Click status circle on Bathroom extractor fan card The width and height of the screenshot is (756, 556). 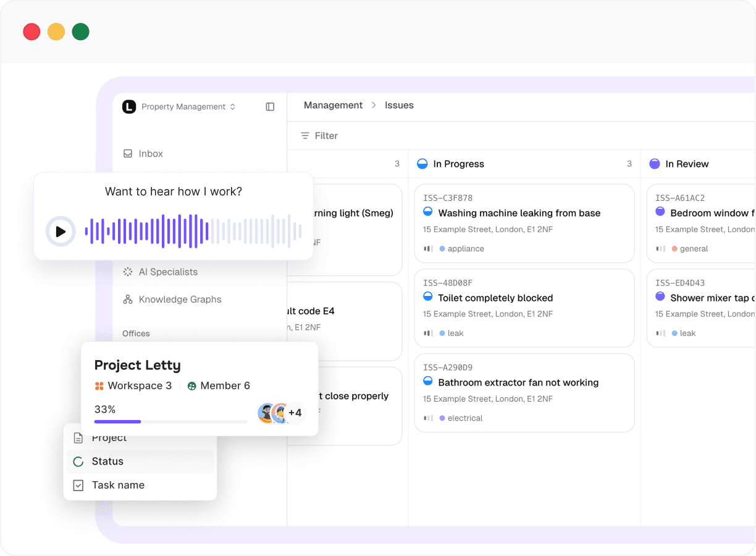pyautogui.click(x=428, y=382)
